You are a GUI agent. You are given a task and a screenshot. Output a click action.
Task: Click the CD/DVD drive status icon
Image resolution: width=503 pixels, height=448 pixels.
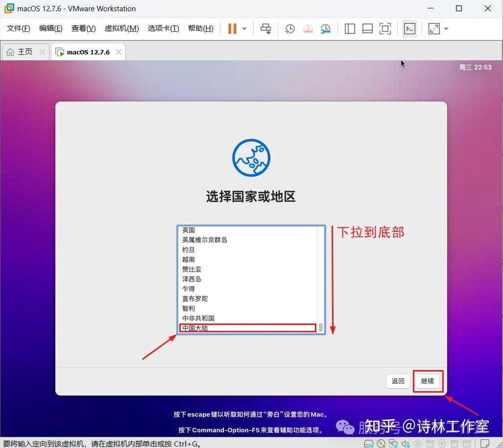tap(381, 444)
